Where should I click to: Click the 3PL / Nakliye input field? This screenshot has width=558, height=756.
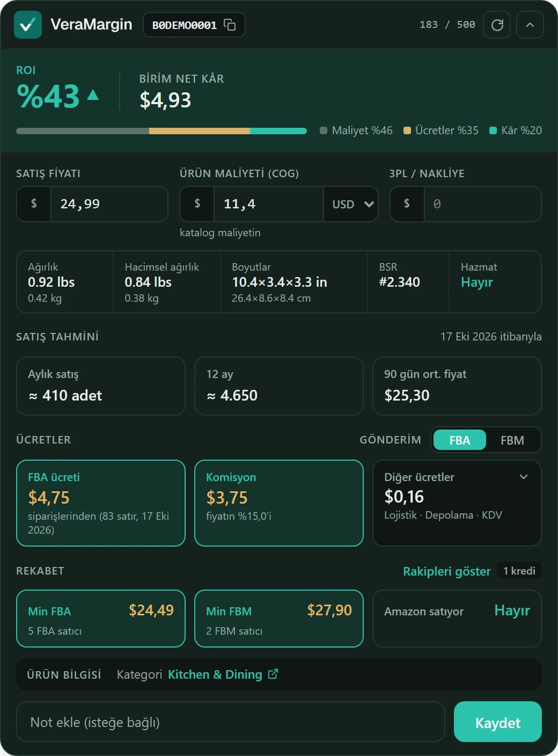482,204
